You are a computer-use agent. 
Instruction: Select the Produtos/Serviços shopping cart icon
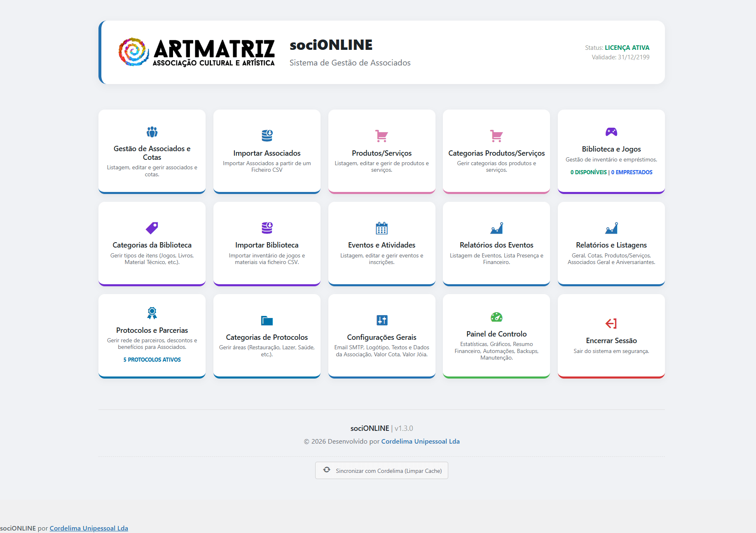[382, 136]
